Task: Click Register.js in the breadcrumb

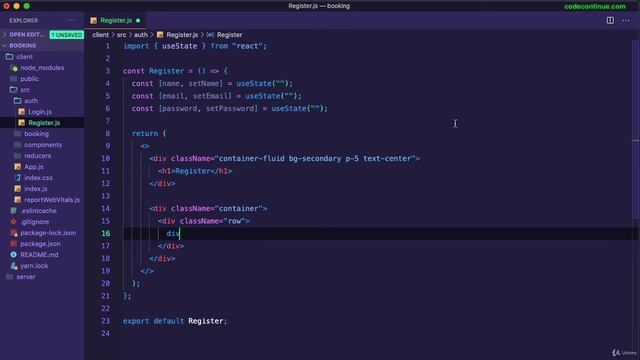Action: coord(182,35)
